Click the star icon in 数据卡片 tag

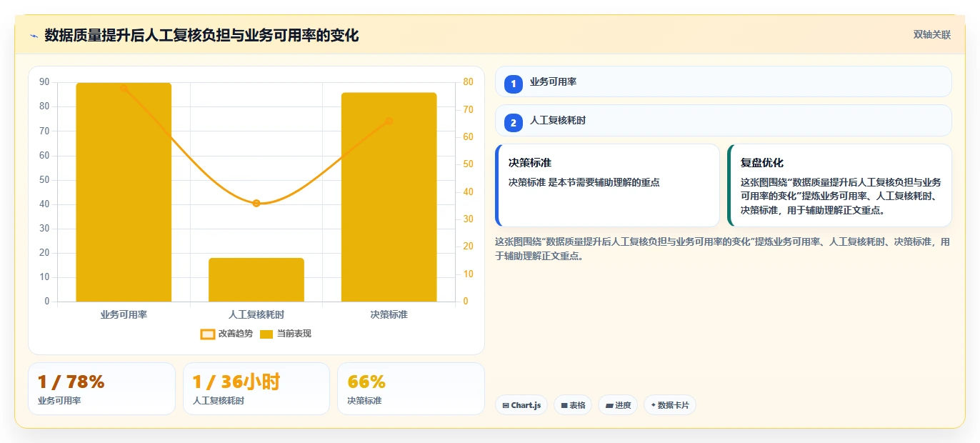(x=654, y=405)
